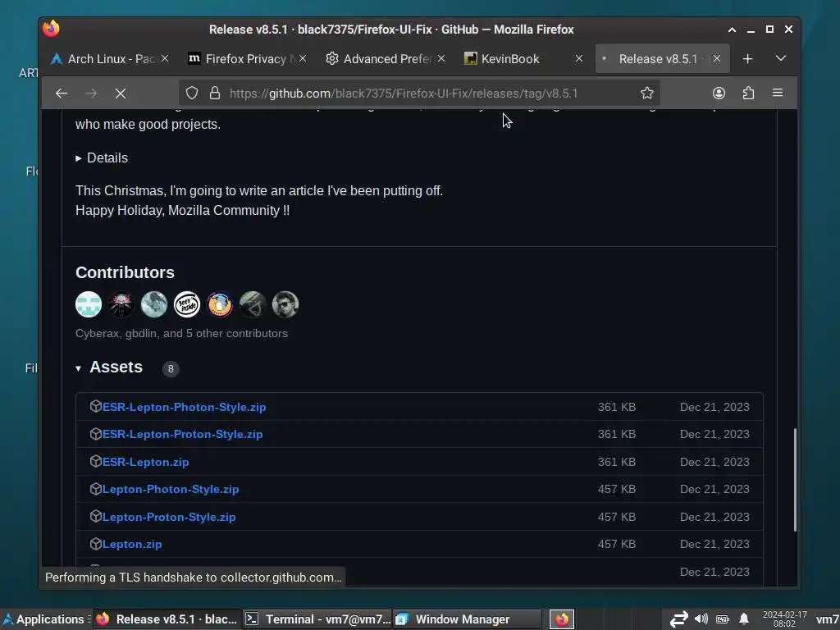
Task: Open the network connection tray icon
Action: tap(678, 619)
